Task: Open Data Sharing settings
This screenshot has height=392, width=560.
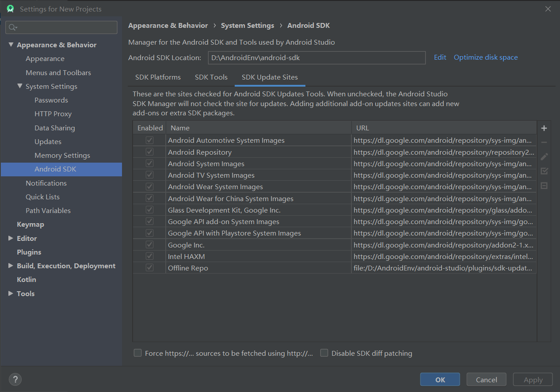Action: (x=55, y=128)
